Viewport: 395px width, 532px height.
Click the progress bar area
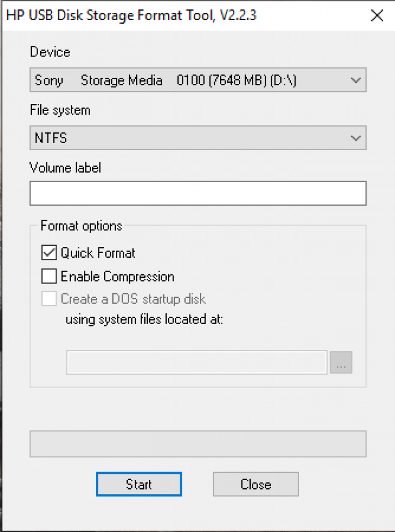tap(198, 444)
